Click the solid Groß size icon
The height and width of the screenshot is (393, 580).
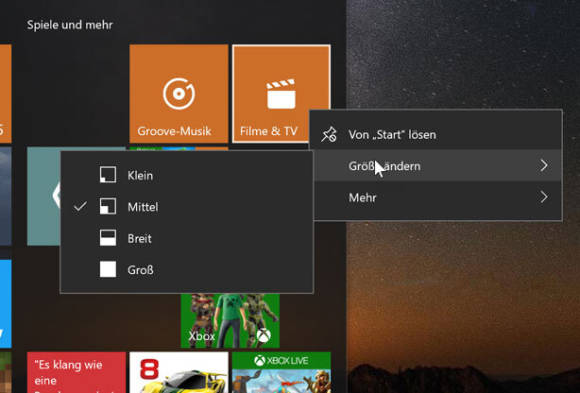coord(108,269)
